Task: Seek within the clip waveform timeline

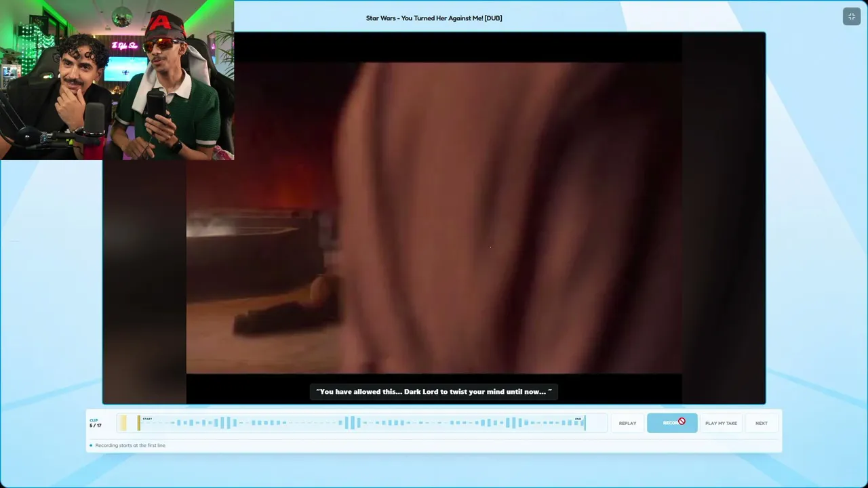Action: click(361, 423)
